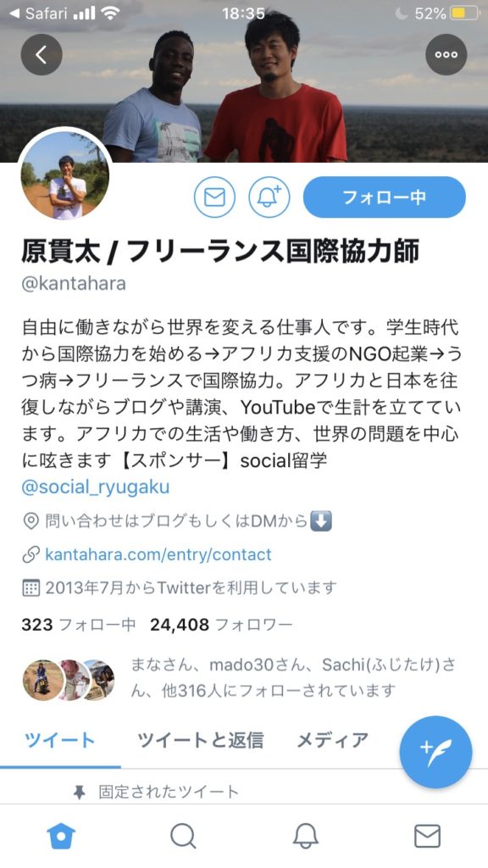Open kantahara.com/entry/contact link
Image resolution: width=488 pixels, height=868 pixels.
[158, 554]
